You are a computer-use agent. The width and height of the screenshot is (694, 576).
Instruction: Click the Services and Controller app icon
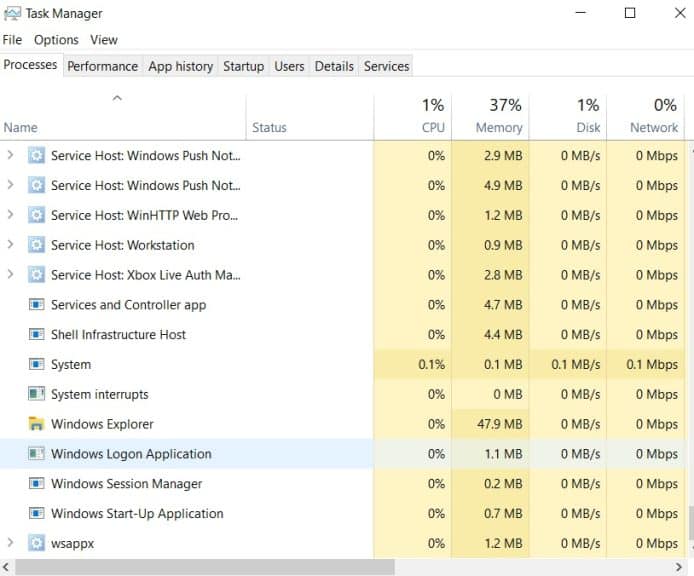click(x=36, y=305)
